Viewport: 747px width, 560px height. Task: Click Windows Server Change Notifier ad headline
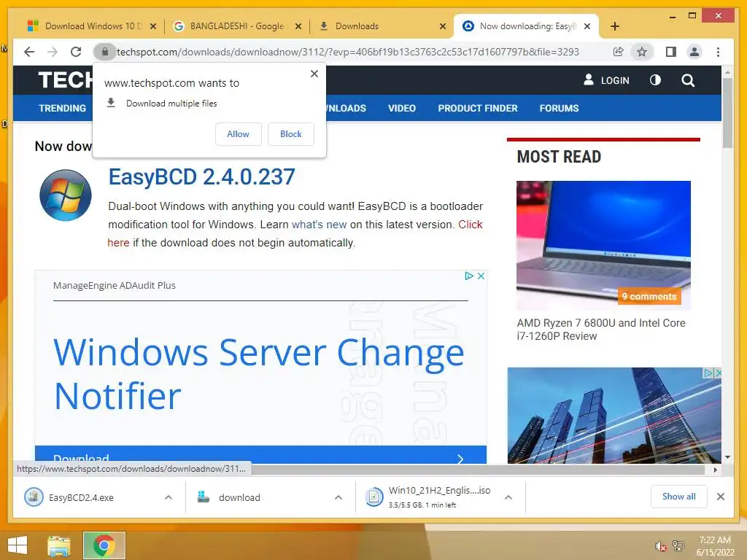(259, 374)
